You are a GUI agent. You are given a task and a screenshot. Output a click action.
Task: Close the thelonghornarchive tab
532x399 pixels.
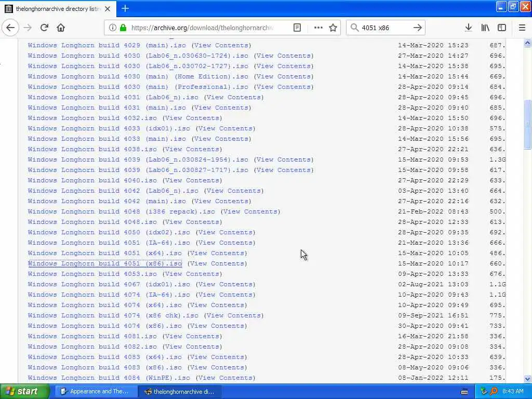coord(108,9)
